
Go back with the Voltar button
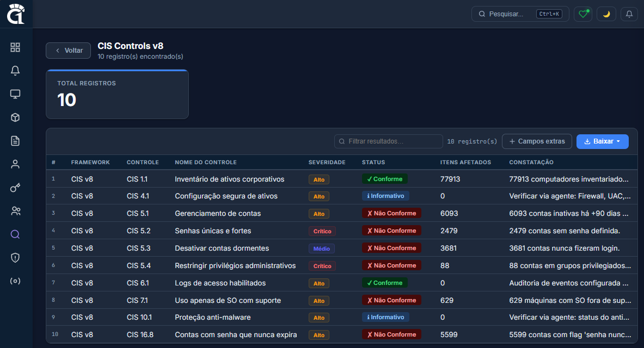68,51
